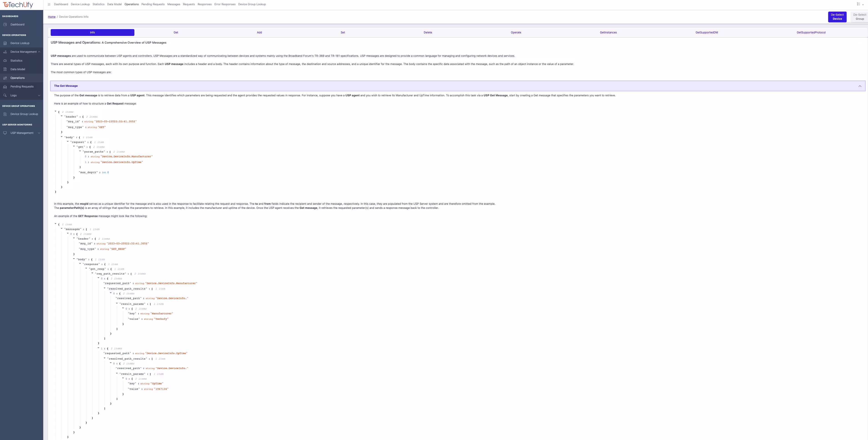The height and width of the screenshot is (440, 868).
Task: Click the Statistics sidebar icon
Action: [x=5, y=61]
